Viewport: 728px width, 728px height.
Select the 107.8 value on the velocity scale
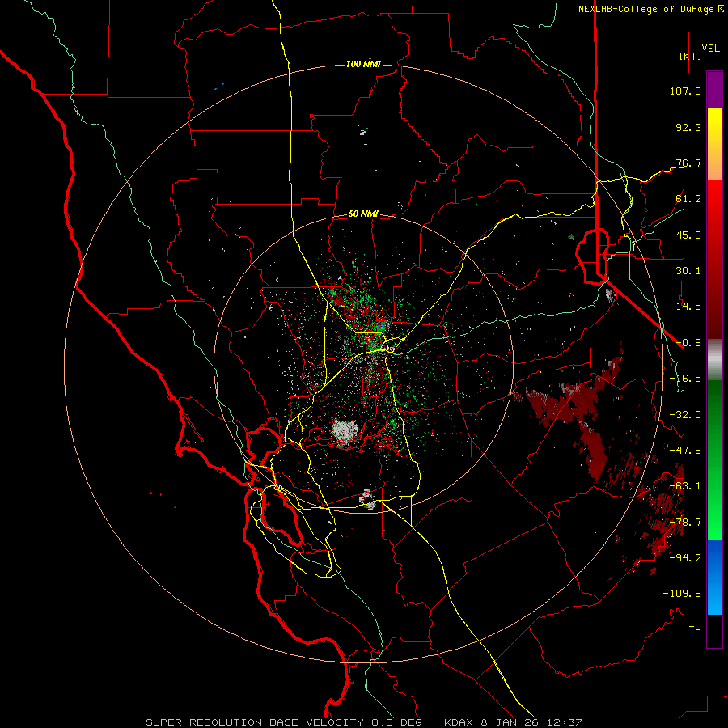coord(685,91)
